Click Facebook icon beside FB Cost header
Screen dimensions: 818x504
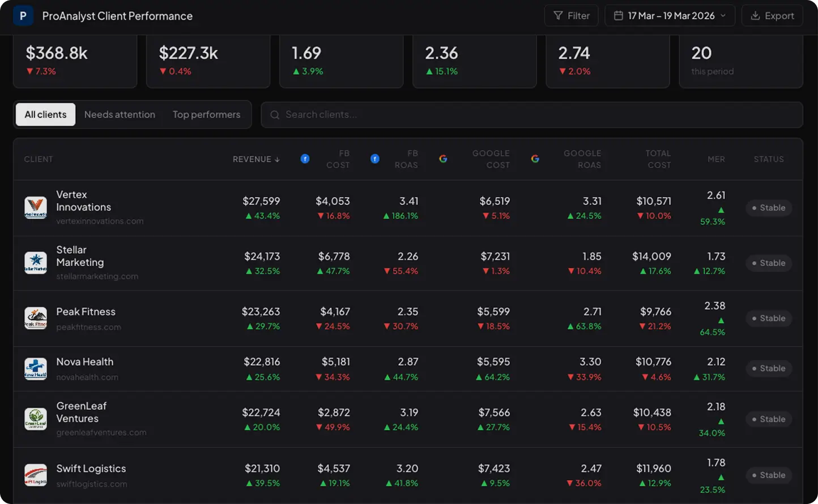pyautogui.click(x=305, y=159)
